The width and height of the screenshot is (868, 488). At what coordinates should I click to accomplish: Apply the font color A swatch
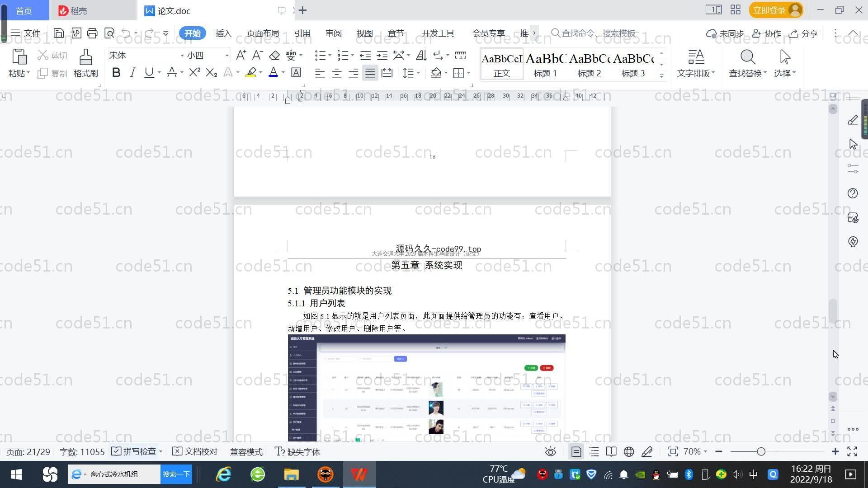coord(273,72)
